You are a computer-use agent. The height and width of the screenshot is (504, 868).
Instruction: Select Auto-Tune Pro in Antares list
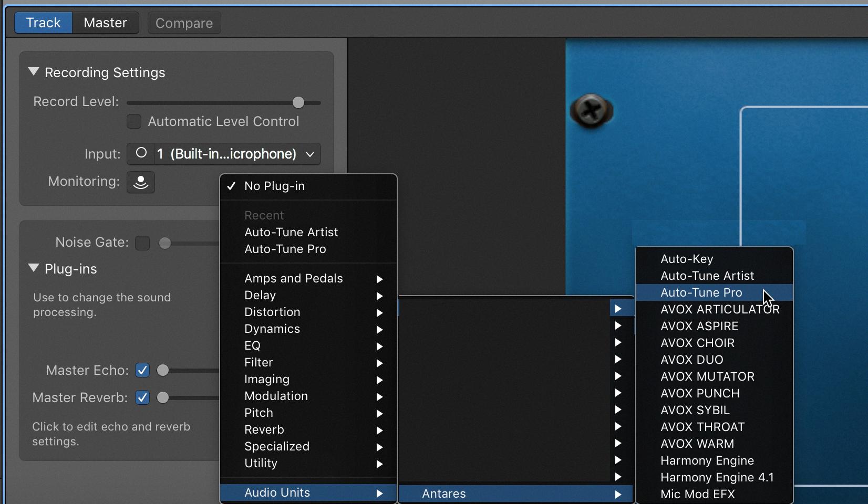(715, 292)
